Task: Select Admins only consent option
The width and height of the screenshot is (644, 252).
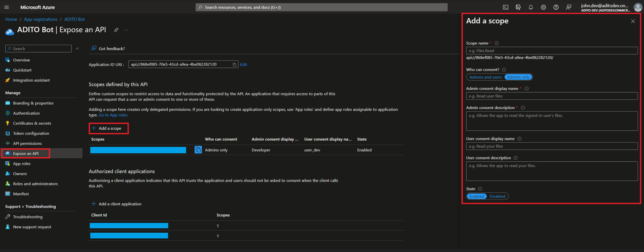Action: (x=518, y=77)
